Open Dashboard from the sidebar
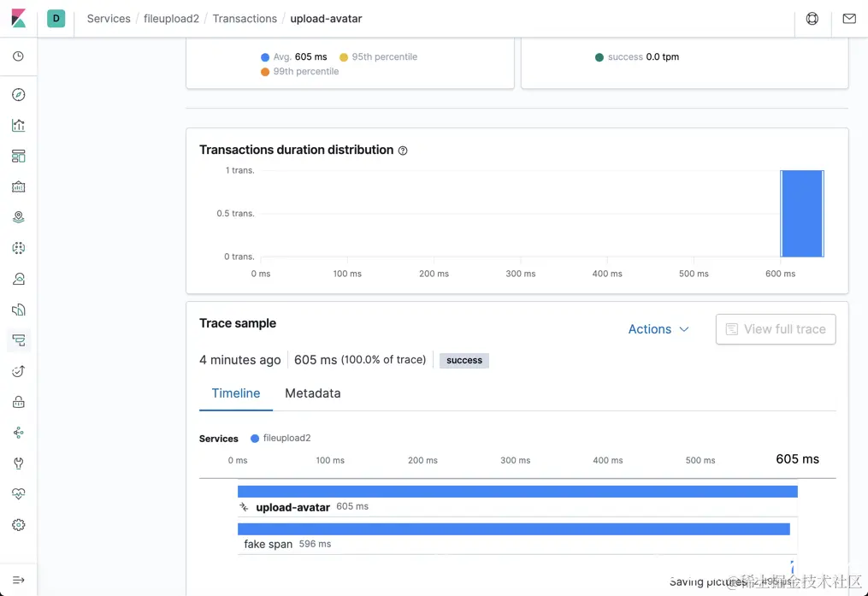This screenshot has height=596, width=868. (x=18, y=156)
